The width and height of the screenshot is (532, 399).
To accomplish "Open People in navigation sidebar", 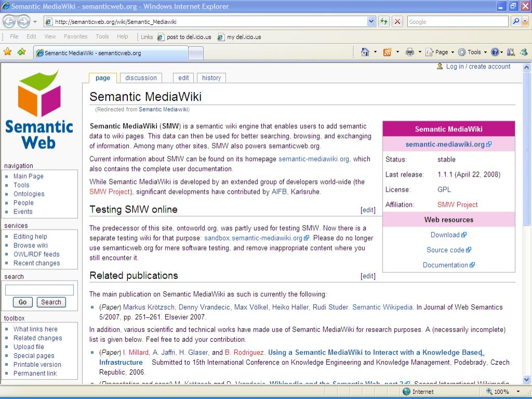I will tap(23, 203).
